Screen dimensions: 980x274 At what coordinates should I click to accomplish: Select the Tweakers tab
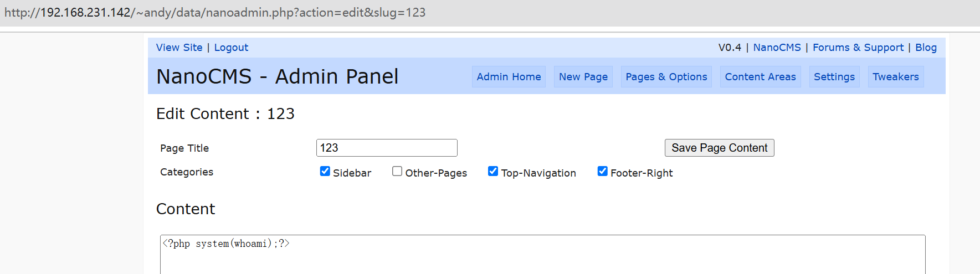895,77
